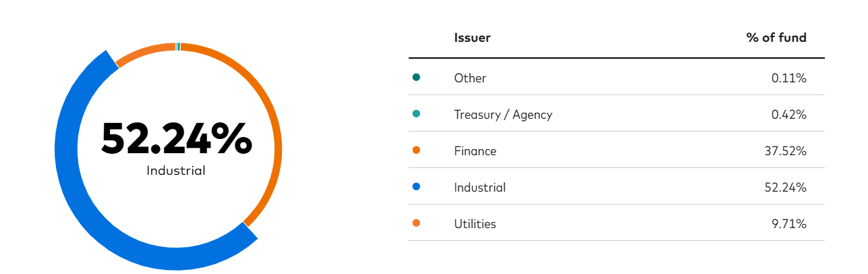Click the blue Industrial legend dot

click(416, 187)
